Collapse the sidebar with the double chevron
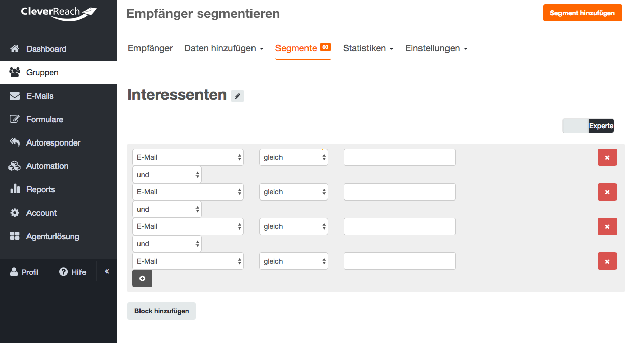 coord(107,272)
